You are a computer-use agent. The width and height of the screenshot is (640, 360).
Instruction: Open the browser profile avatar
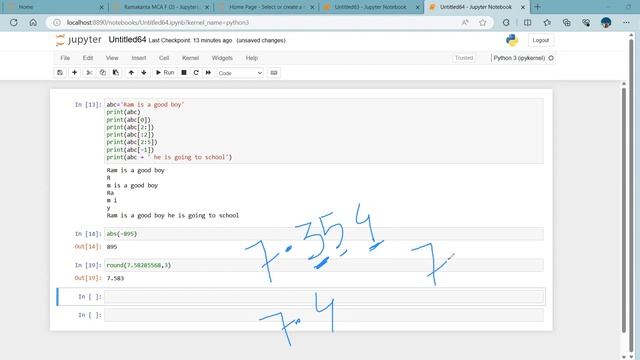pos(606,22)
